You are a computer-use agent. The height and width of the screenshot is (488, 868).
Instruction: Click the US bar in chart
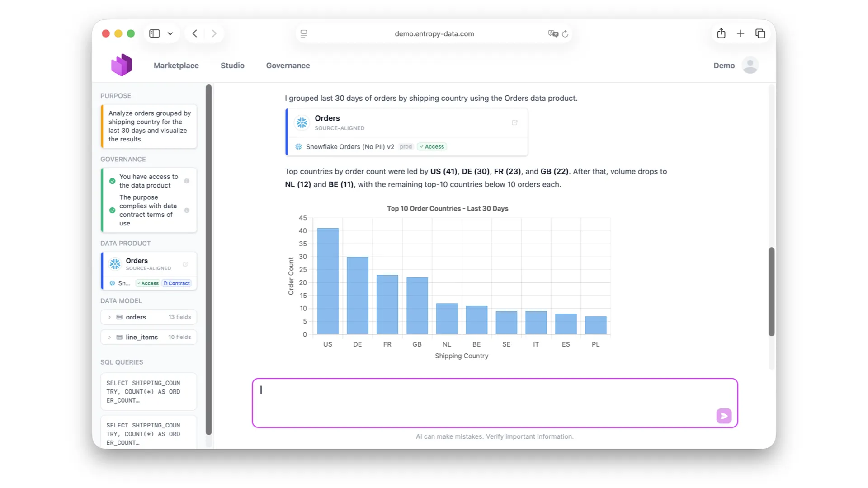328,281
